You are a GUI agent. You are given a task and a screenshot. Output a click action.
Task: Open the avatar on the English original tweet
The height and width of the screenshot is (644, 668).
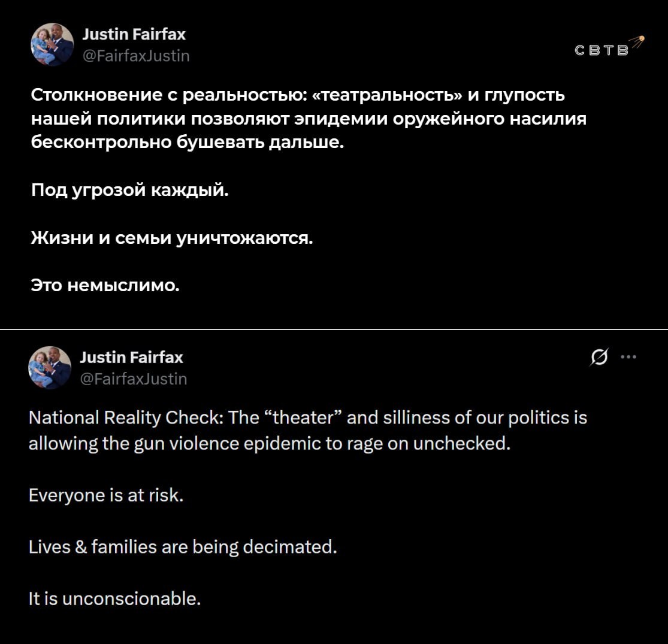pos(50,367)
